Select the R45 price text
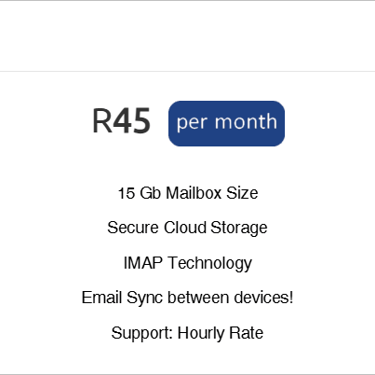Viewport: 375px width, 375px height. [x=121, y=121]
